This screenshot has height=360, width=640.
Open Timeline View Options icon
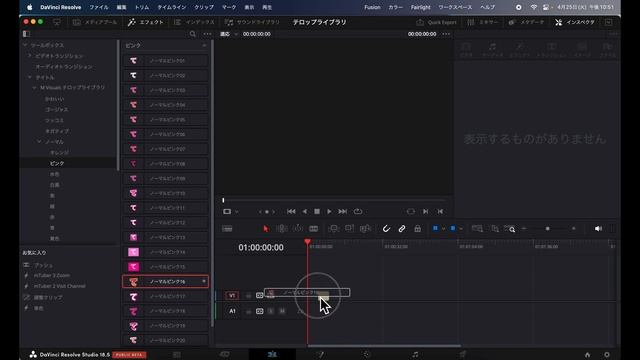(x=227, y=229)
